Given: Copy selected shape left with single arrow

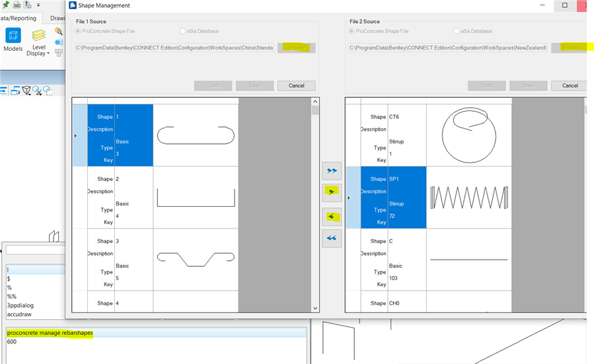Looking at the screenshot, I should 332,217.
